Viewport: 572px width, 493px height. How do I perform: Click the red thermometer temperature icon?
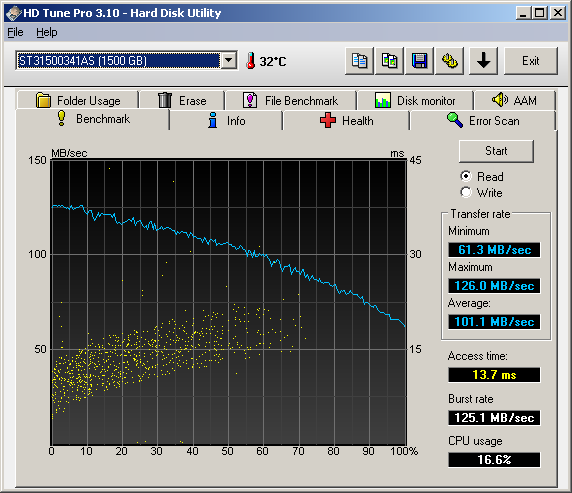click(250, 61)
